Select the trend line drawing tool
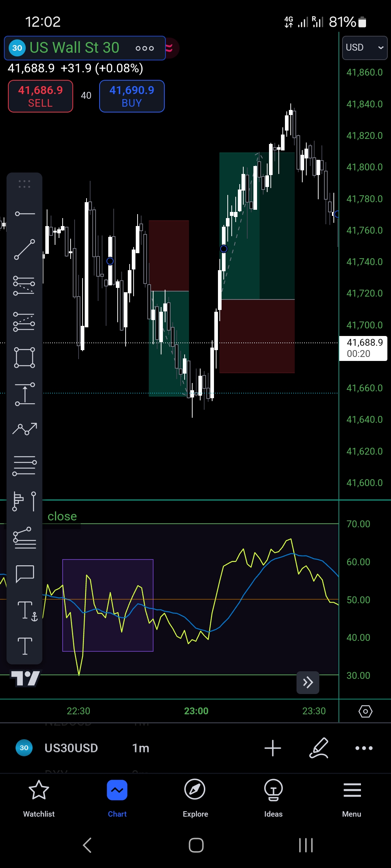The image size is (391, 868). pyautogui.click(x=25, y=250)
